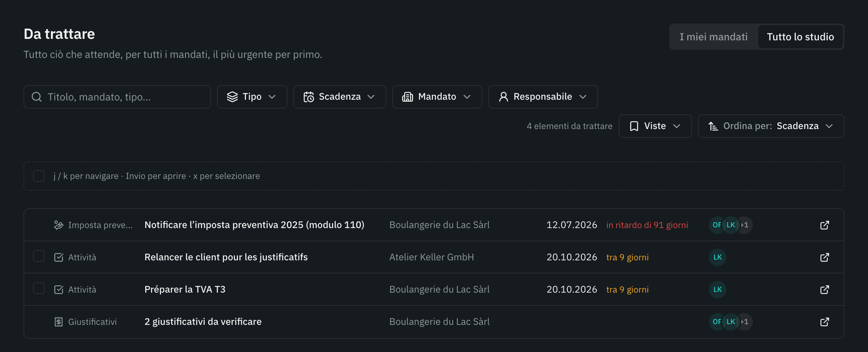Click LK avatar in Relancer le client row
The width and height of the screenshot is (868, 352).
click(x=718, y=257)
